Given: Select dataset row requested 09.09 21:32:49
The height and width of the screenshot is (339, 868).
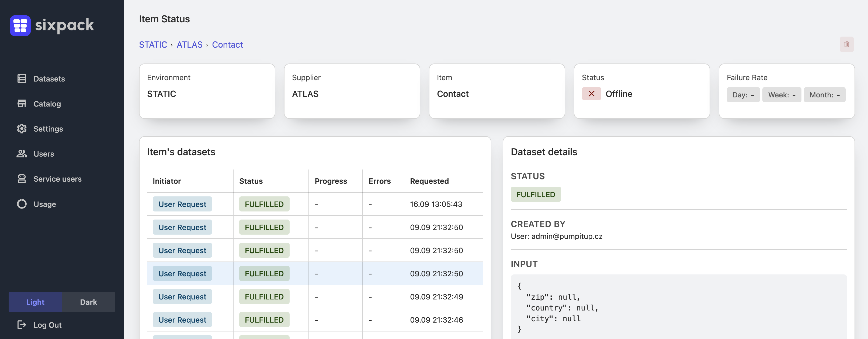Looking at the screenshot, I should click(x=436, y=296).
